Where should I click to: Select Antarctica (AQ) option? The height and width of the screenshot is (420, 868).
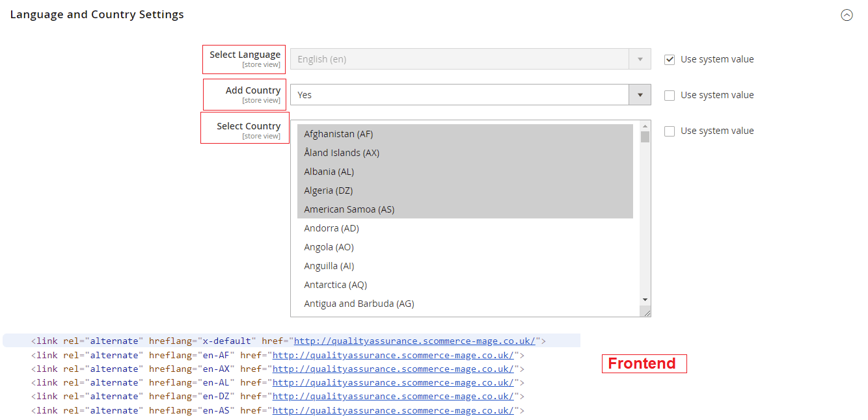335,285
